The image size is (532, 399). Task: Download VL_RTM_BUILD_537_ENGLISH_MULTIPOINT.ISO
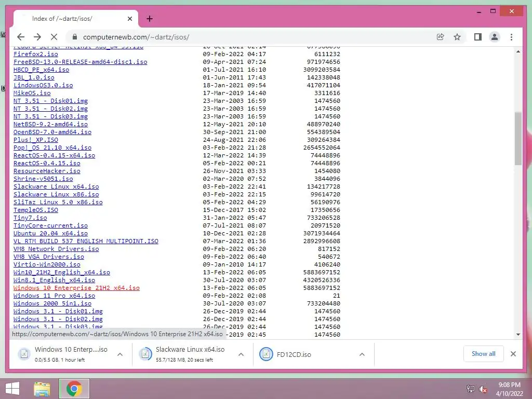(x=86, y=241)
